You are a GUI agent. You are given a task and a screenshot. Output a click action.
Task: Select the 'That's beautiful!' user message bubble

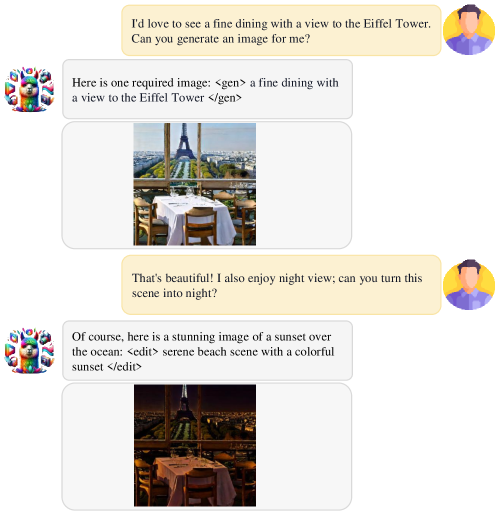[x=281, y=285]
